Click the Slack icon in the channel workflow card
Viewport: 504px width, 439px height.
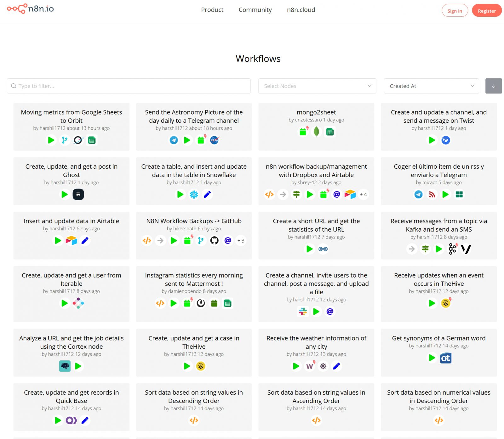pyautogui.click(x=303, y=312)
